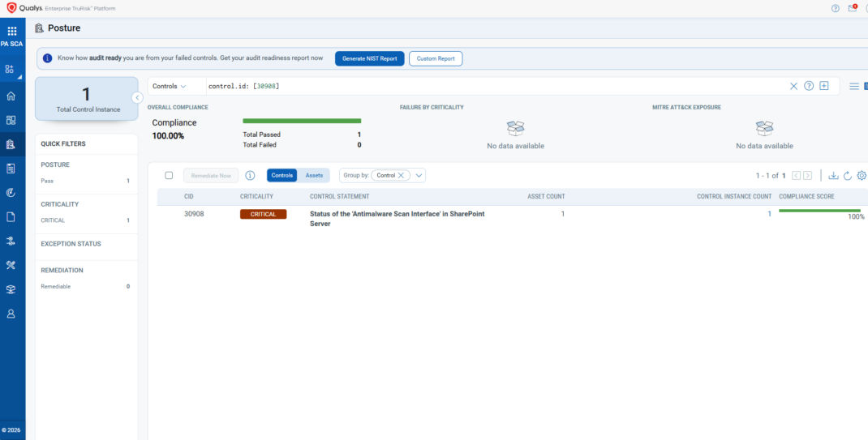Open the stacked cubes sidebar icon
Screen dimensions: 868x440
tap(11, 289)
